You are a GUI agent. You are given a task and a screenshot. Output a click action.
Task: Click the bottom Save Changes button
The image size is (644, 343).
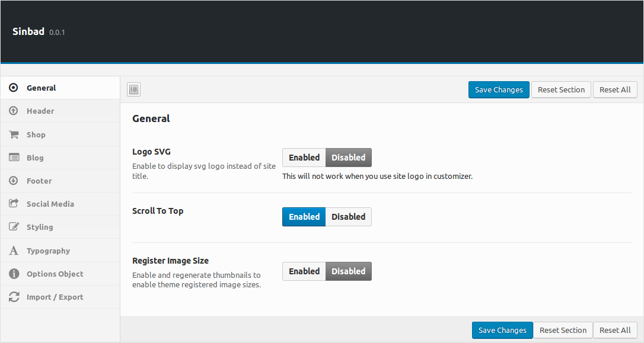[502, 331]
